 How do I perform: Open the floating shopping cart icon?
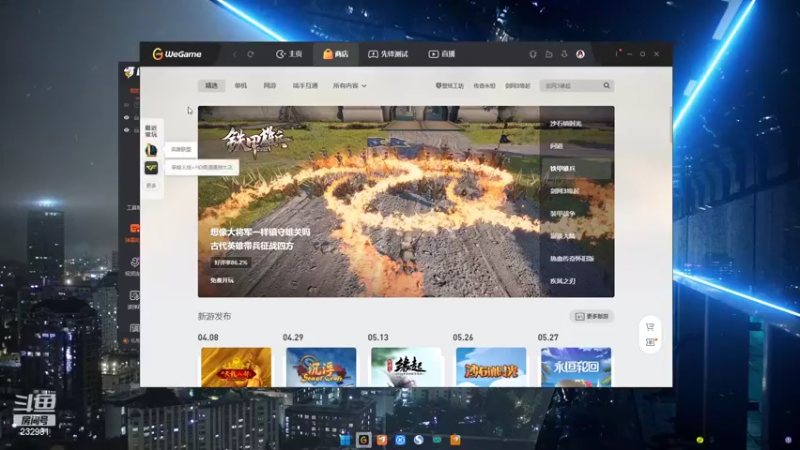click(650, 327)
